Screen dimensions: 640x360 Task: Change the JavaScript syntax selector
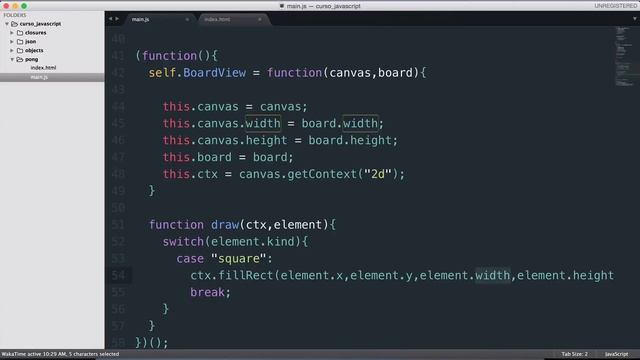click(616, 354)
